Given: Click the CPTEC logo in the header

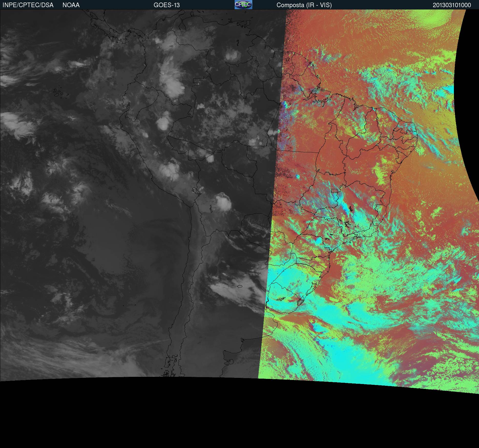Looking at the screenshot, I should tap(243, 5).
